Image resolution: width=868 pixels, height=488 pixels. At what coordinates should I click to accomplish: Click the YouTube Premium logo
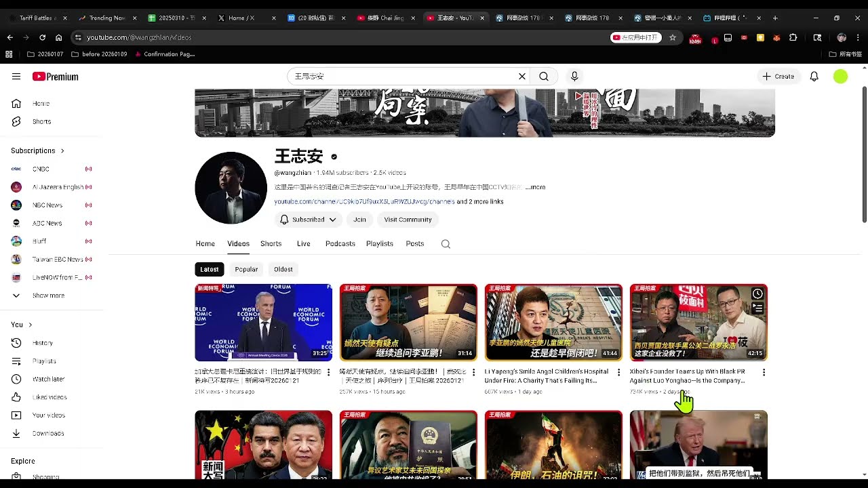point(56,77)
